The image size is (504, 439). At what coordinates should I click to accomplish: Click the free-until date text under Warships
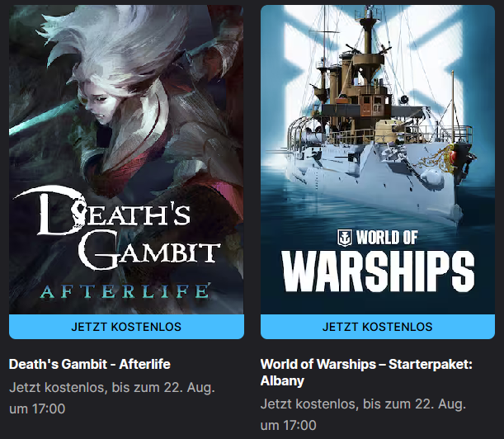tap(363, 414)
